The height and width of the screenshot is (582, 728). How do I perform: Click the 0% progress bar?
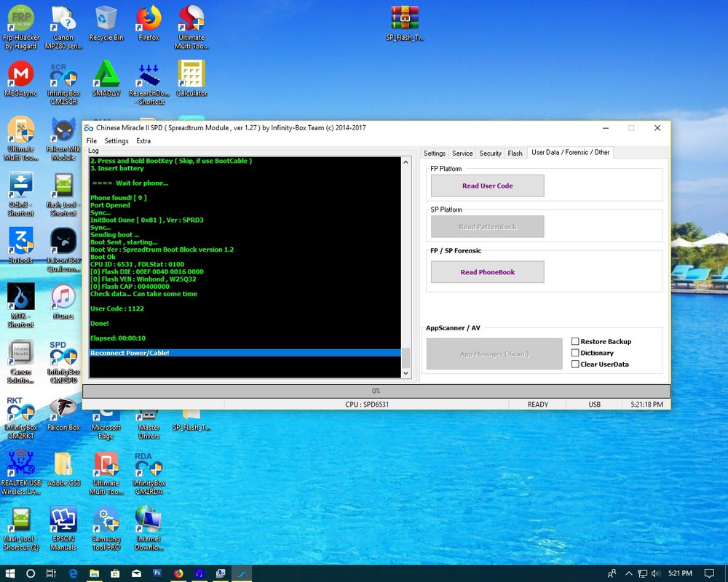376,391
